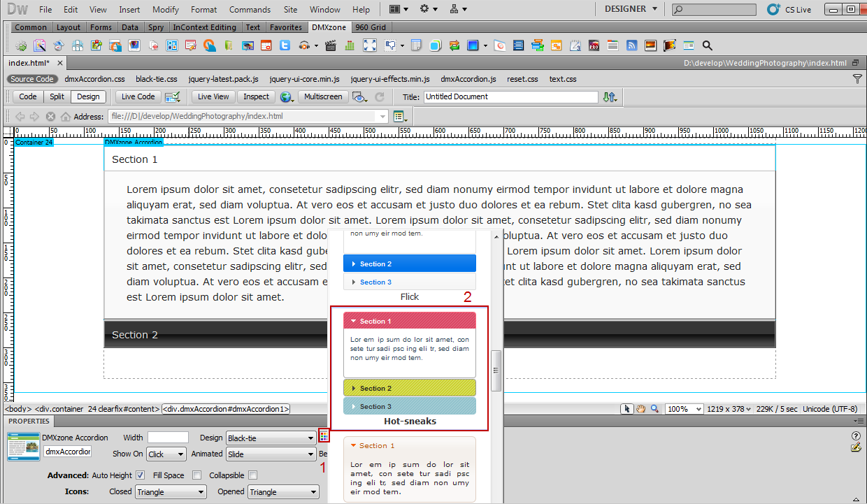This screenshot has width=867, height=504.
Task: Click the browser forward arrow
Action: pos(35,116)
